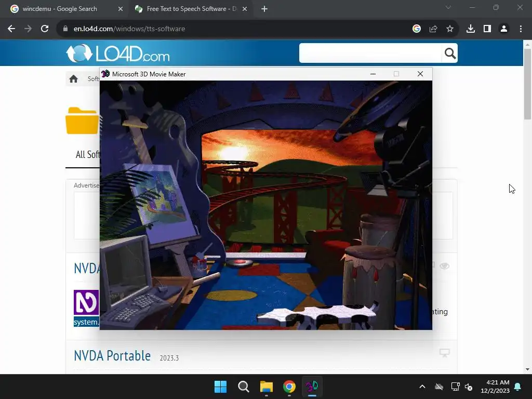Image resolution: width=532 pixels, height=399 pixels.
Task: Click the browser page vertical scrollbar
Action: tap(527, 84)
